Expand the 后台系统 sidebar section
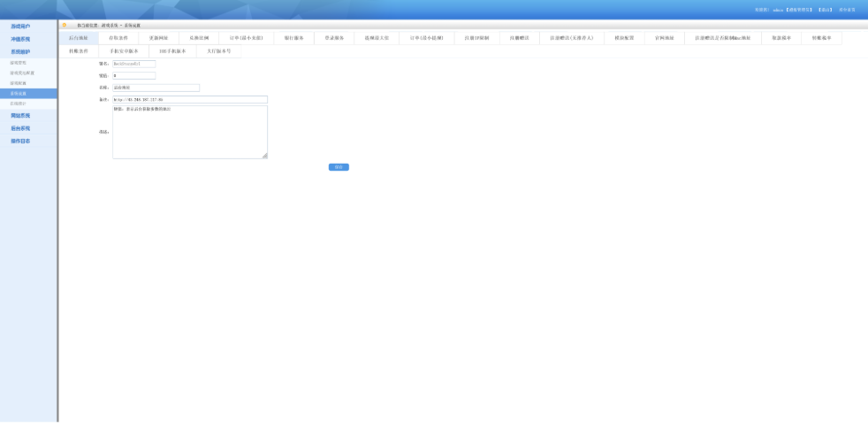Screen dimensions: 868x445 point(20,128)
